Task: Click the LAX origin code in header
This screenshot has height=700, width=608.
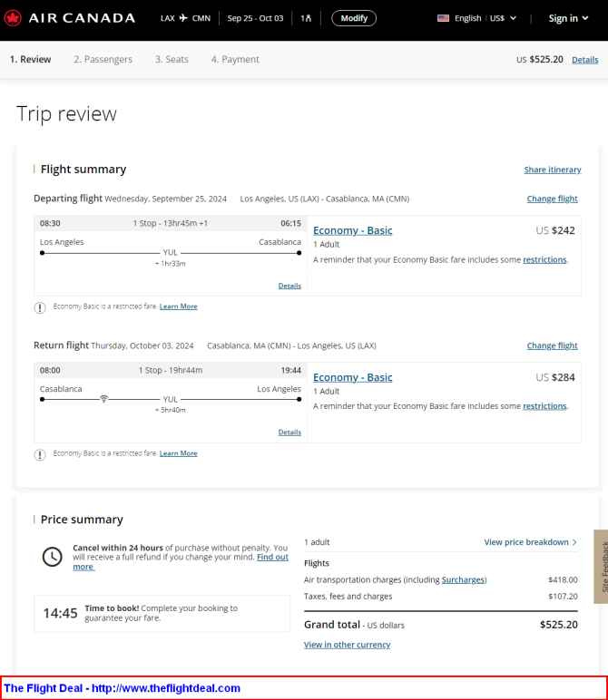Action: 168,18
